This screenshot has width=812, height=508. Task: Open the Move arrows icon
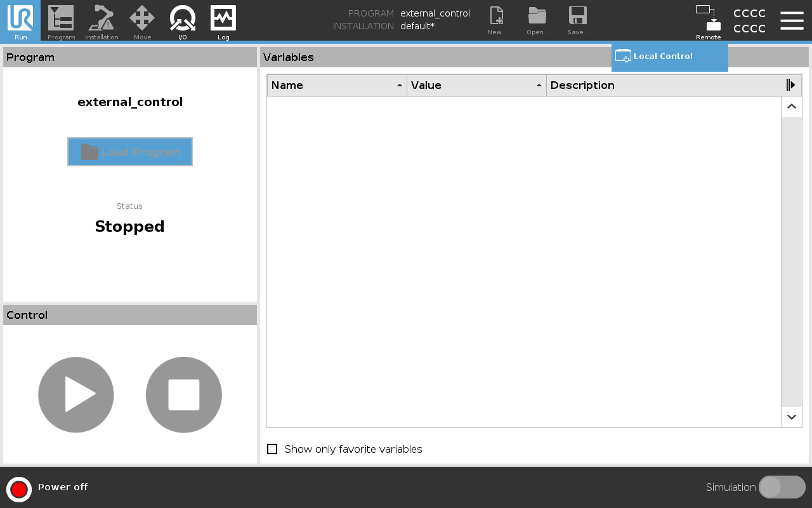click(142, 20)
